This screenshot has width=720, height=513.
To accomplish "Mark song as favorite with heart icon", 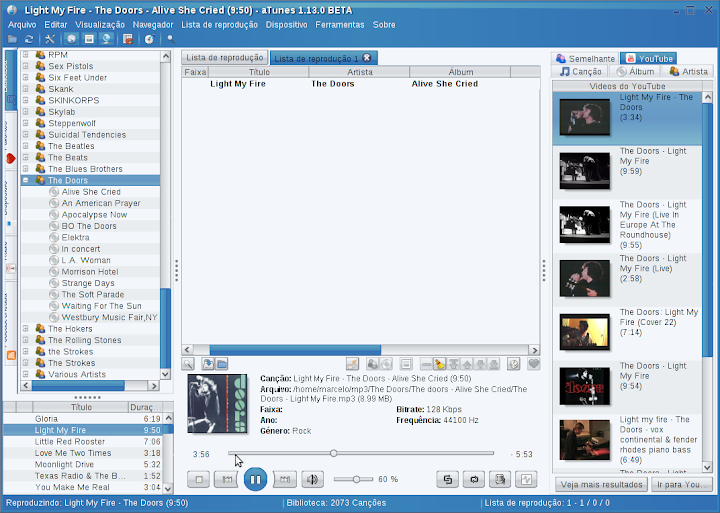I will 534,364.
